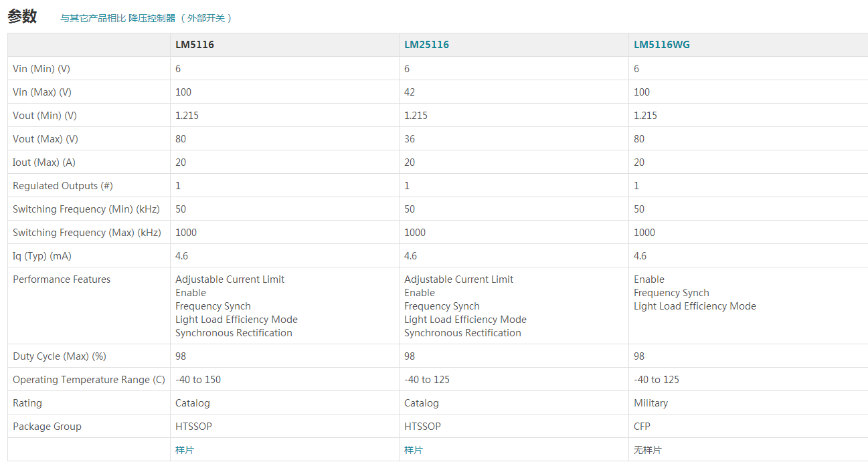The height and width of the screenshot is (468, 868).
Task: Select temperature range -40 to 125 for LM5116WG
Action: point(657,380)
